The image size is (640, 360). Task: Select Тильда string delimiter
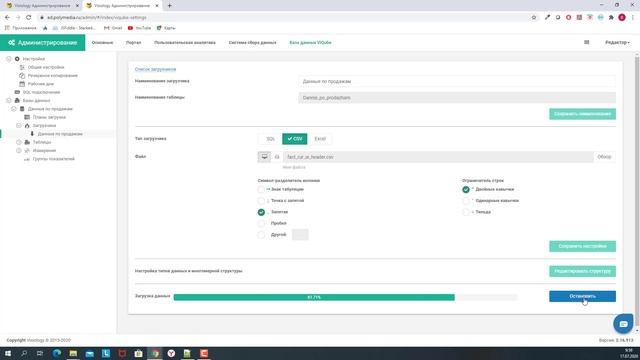(466, 212)
